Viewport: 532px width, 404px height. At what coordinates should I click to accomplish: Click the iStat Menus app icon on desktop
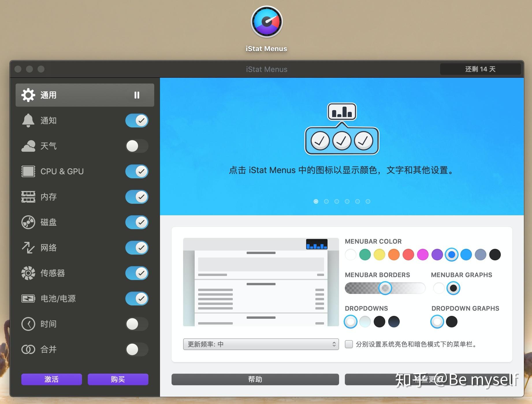[x=267, y=22]
